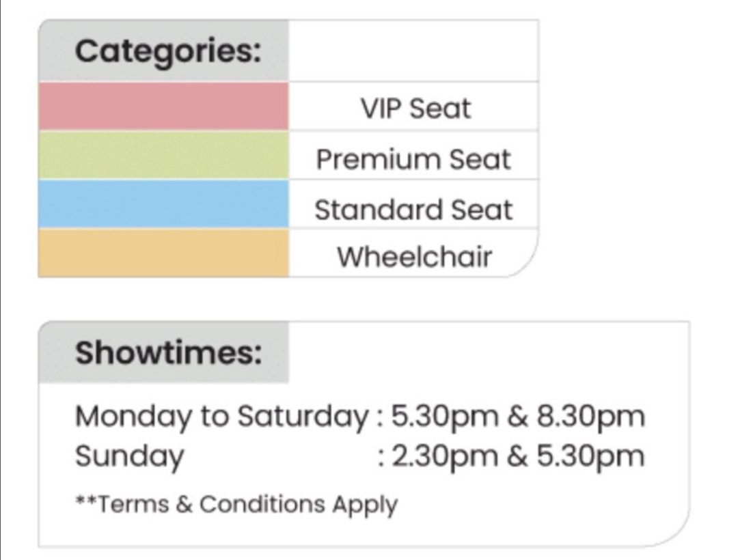Select the Monday to Saturday text
This screenshot has width=738, height=560.
point(221,416)
